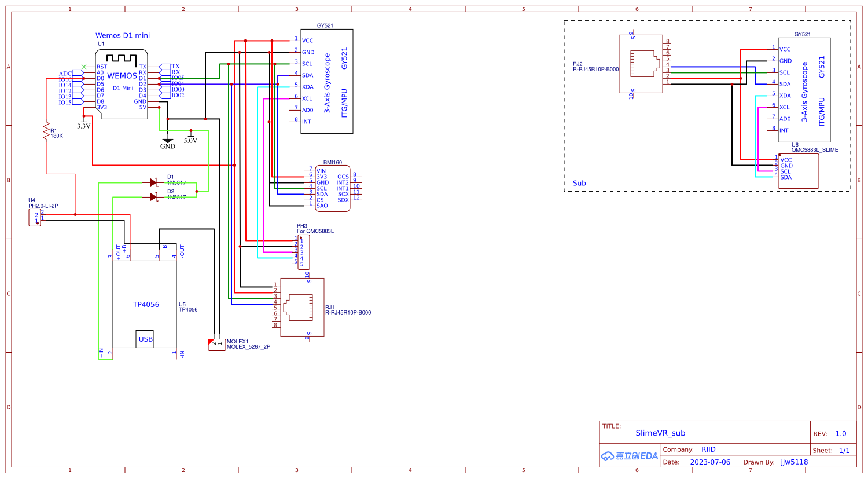This screenshot has width=868, height=479.
Task: Select the USB box on the TP4056
Action: [x=145, y=339]
